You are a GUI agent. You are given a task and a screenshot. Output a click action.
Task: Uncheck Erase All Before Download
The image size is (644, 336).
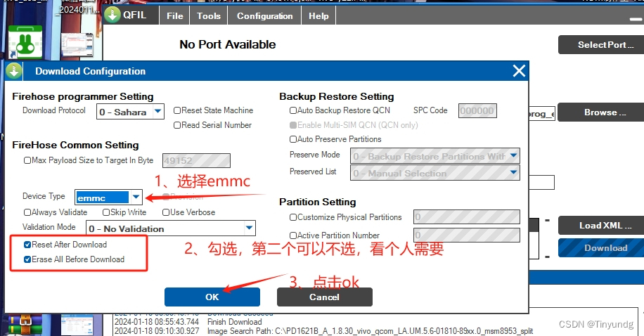[27, 259]
